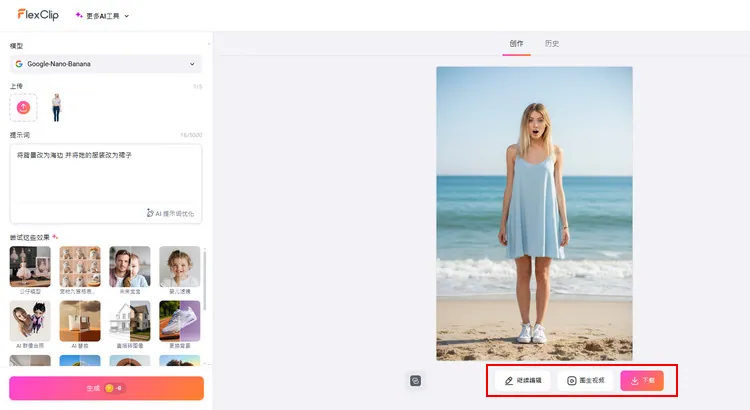Select the sneaker 更换背景 effect thumbnail

pyautogui.click(x=180, y=321)
